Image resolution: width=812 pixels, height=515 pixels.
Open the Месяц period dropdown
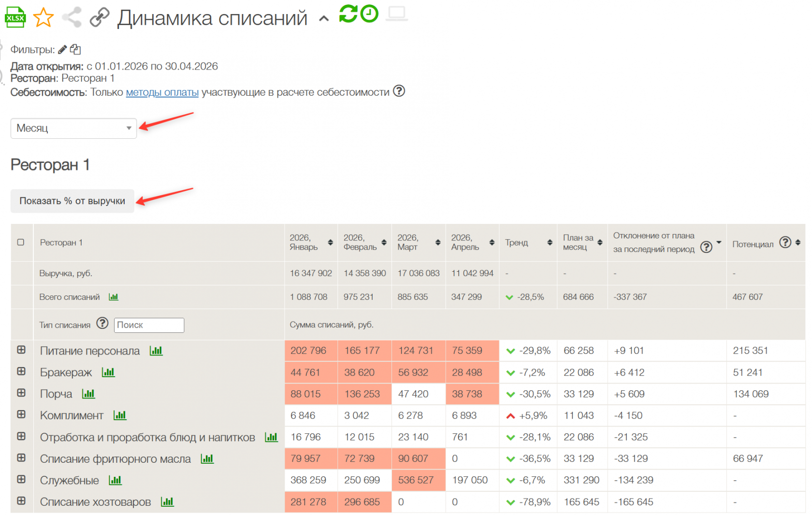point(73,128)
